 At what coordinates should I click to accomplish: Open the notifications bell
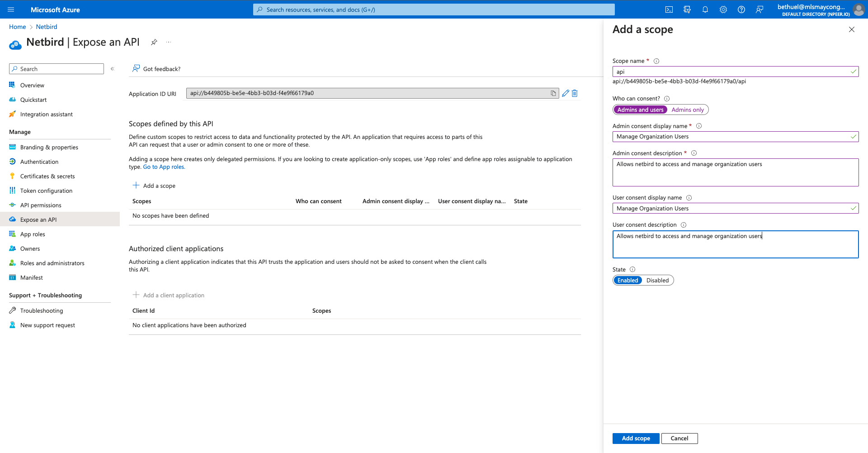point(705,10)
